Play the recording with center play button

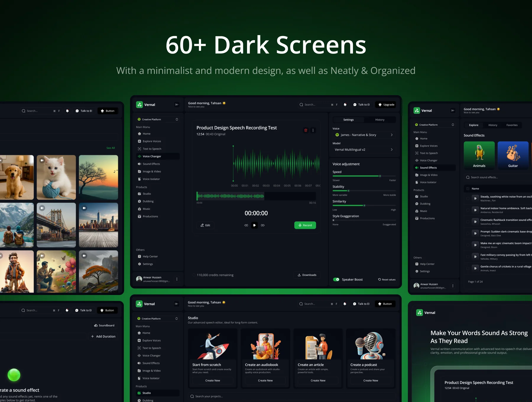click(x=254, y=225)
